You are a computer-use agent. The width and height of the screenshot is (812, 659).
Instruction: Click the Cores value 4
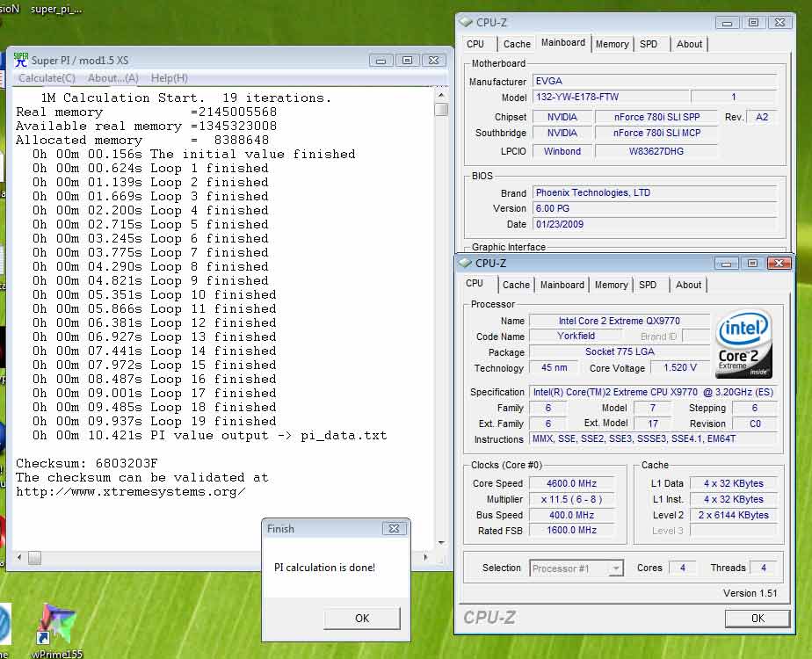point(683,568)
